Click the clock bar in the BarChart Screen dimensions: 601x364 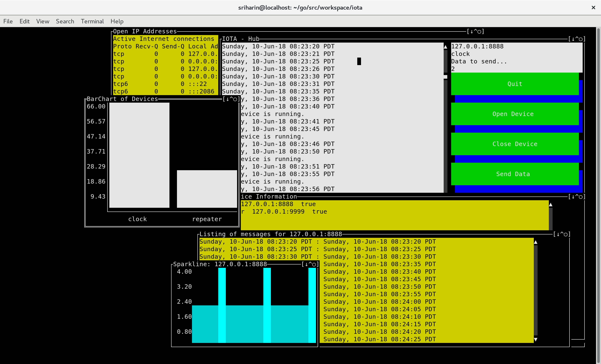click(139, 155)
